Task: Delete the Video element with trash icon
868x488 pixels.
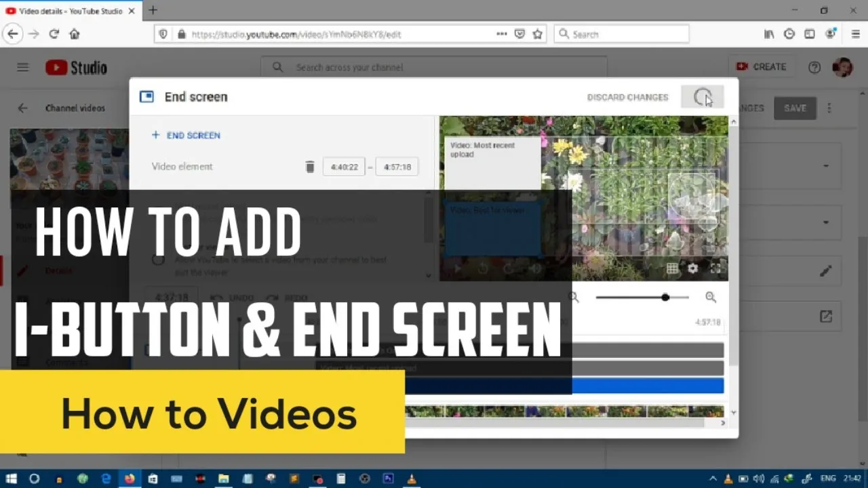Action: click(310, 167)
